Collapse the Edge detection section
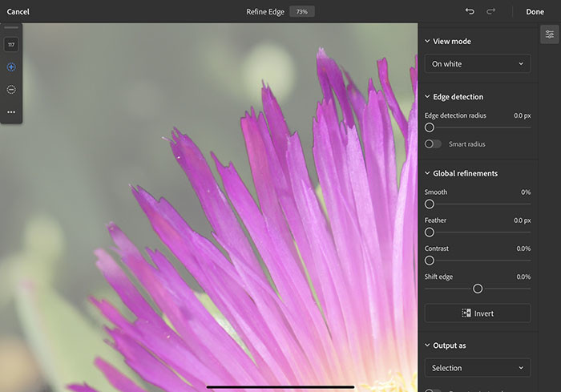Viewport: 561px width, 392px height. (x=427, y=97)
